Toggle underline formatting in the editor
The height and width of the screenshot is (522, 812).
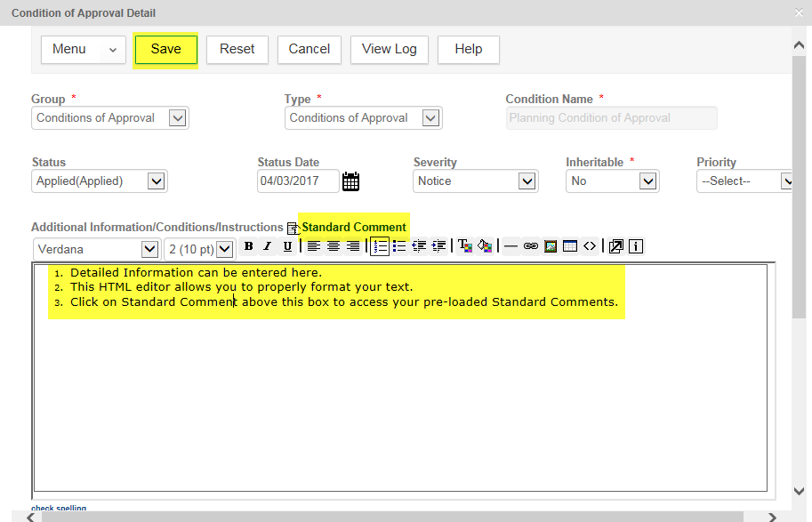coord(286,246)
